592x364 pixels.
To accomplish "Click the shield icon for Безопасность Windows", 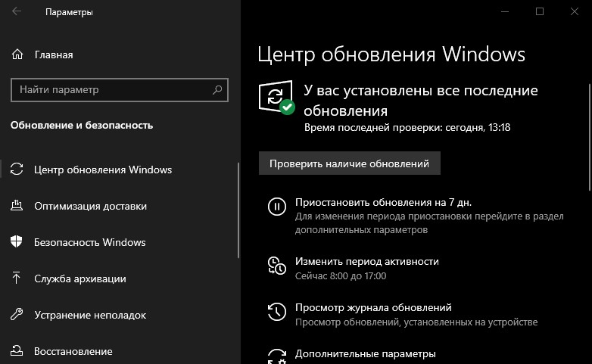I will tap(17, 241).
